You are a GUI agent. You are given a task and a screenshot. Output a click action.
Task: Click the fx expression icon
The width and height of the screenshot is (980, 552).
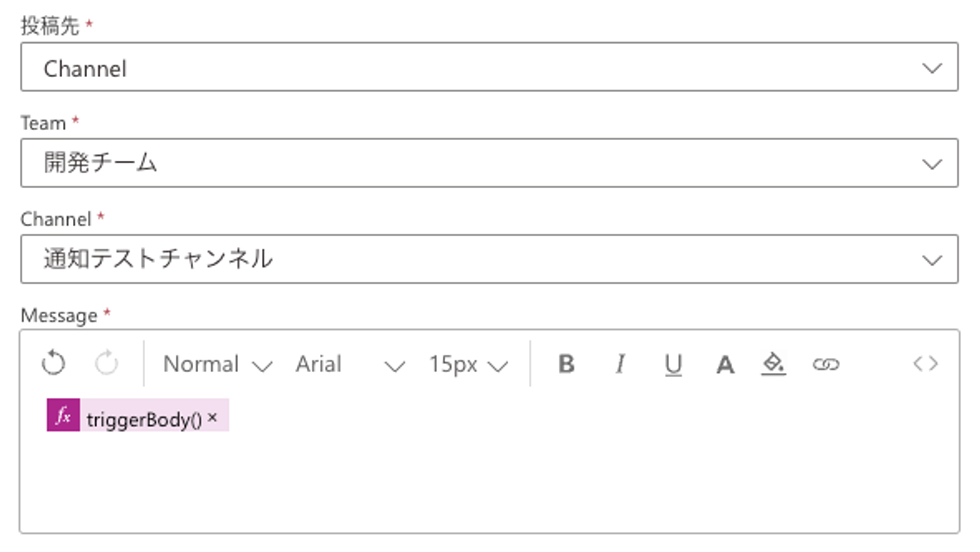[63, 415]
